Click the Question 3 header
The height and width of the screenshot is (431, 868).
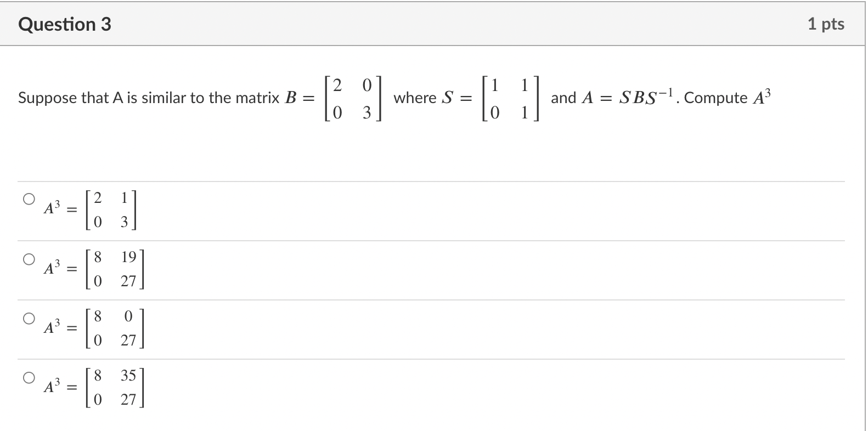point(65,24)
